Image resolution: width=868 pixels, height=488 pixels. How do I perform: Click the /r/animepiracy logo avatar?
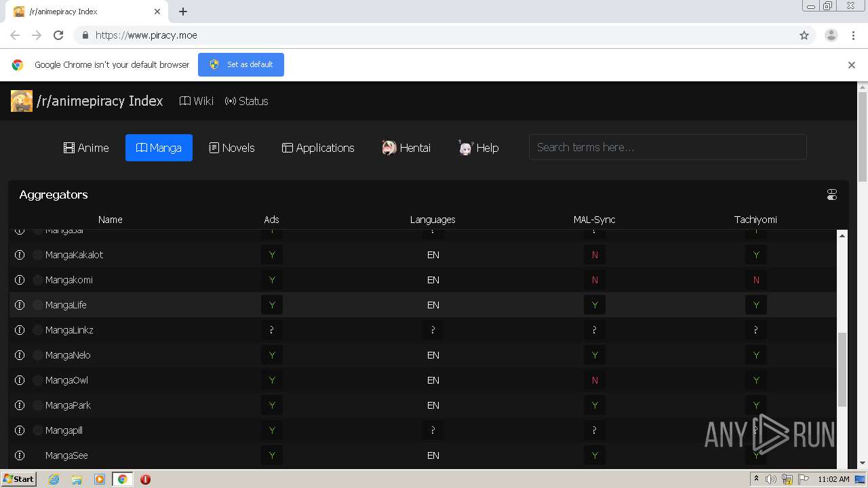22,101
